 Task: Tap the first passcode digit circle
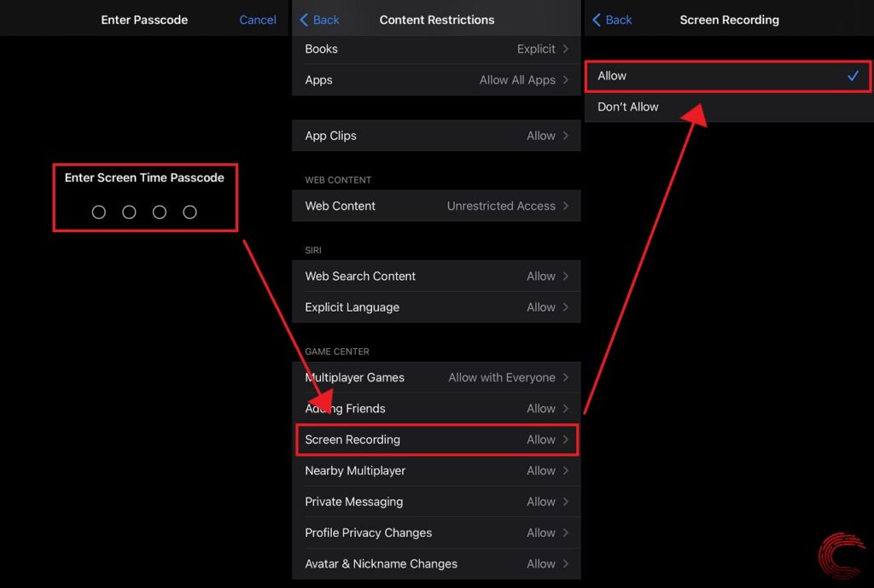pyautogui.click(x=99, y=212)
